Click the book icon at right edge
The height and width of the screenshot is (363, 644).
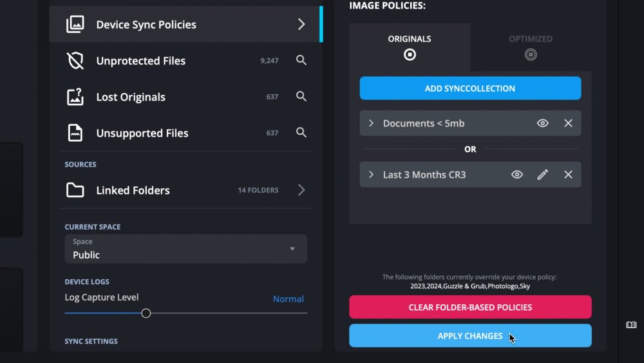pyautogui.click(x=631, y=325)
